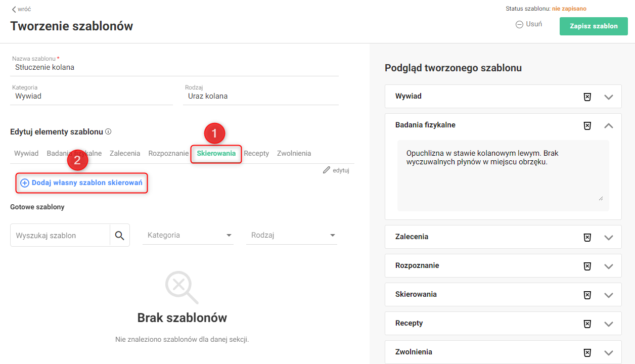Viewport: 635px width, 364px height.
Task: Delete the Recepty section from the preview
Action: click(587, 324)
